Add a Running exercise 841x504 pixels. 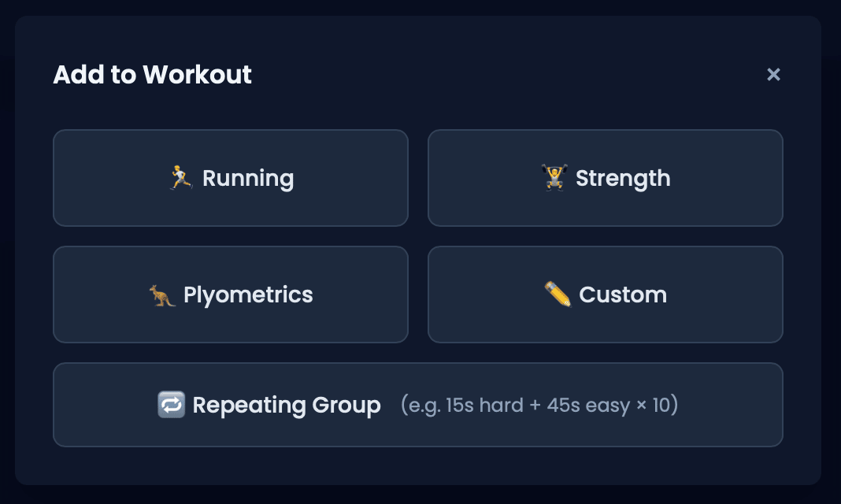coord(231,178)
